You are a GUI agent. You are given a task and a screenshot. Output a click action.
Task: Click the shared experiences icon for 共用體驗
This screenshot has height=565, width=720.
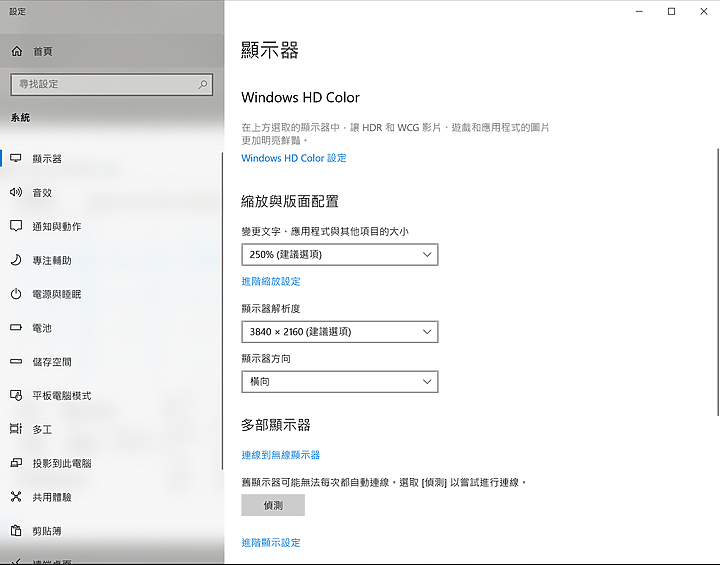16,497
